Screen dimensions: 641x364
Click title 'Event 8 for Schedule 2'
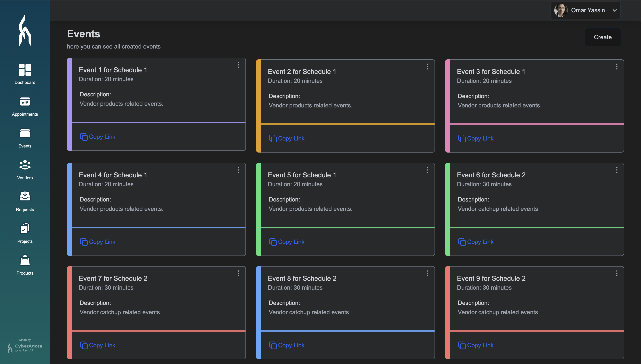coord(302,278)
